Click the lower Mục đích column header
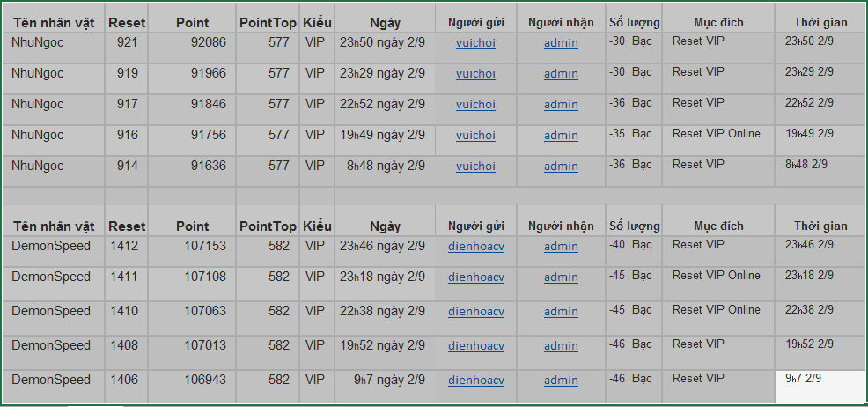This screenshot has height=407, width=868. (x=718, y=226)
